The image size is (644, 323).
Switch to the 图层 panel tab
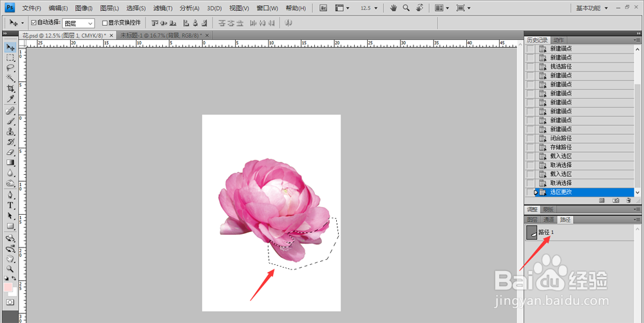pos(533,220)
